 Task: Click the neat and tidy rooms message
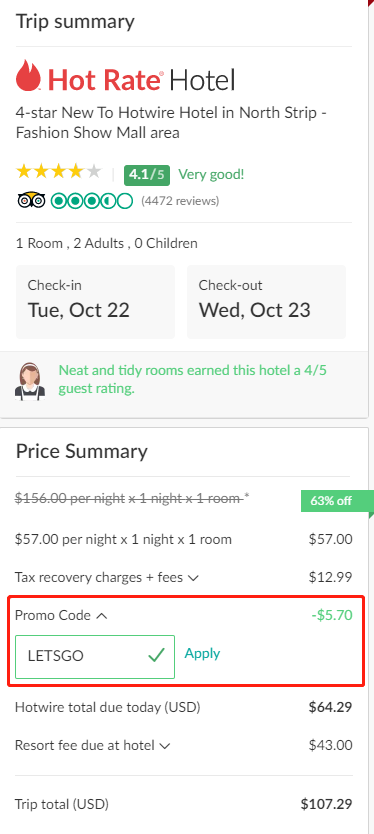(193, 379)
